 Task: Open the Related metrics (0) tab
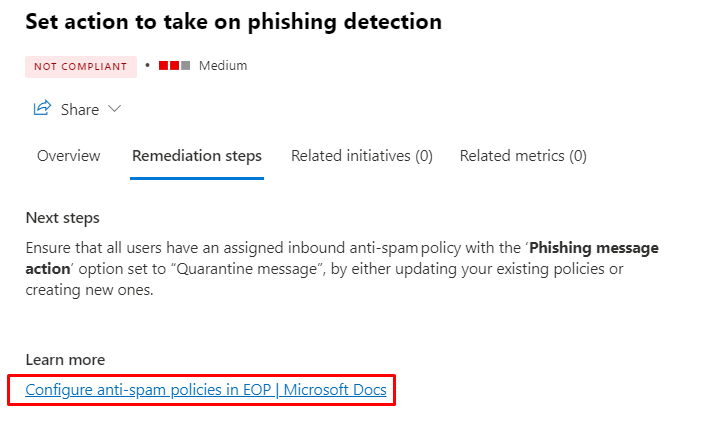(x=523, y=156)
